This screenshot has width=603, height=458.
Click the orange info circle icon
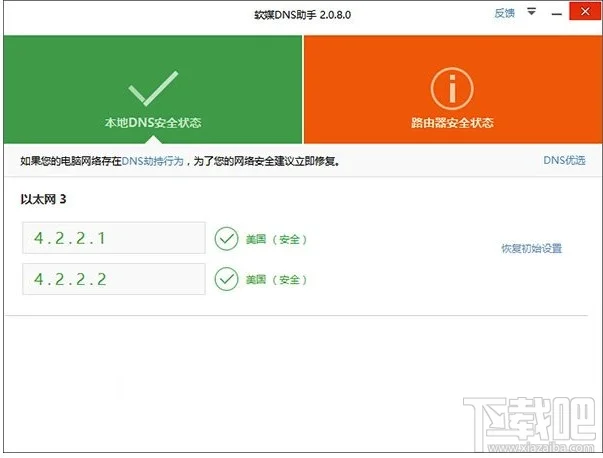pos(452,88)
